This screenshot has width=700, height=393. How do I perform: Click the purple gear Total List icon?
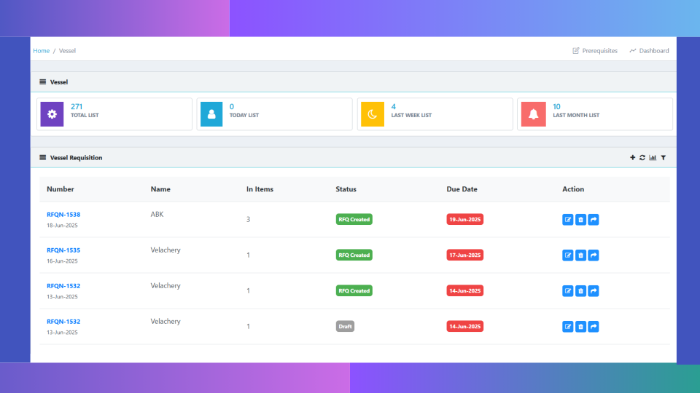52,114
